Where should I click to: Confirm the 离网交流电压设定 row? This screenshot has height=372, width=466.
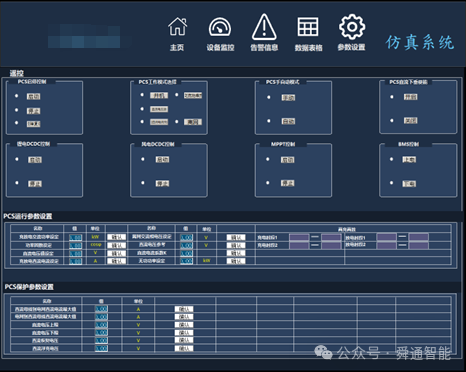coord(236,237)
